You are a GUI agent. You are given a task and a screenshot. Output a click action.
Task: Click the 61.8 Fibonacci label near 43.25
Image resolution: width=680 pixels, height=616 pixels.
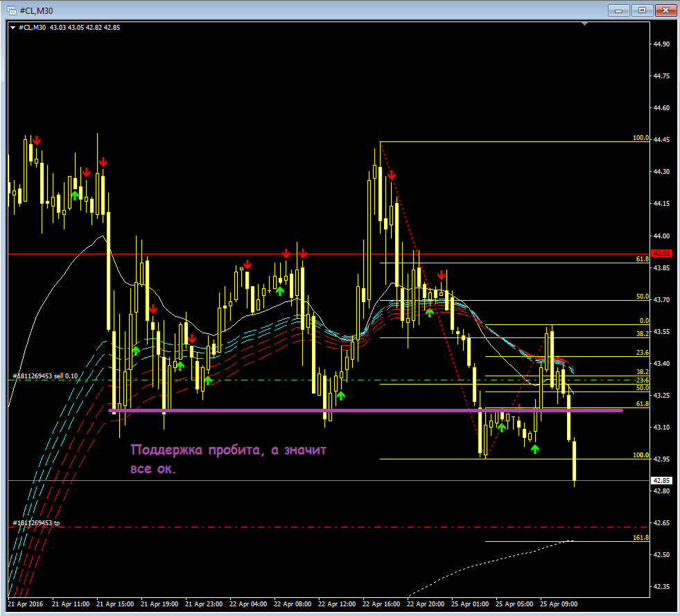[x=643, y=403]
